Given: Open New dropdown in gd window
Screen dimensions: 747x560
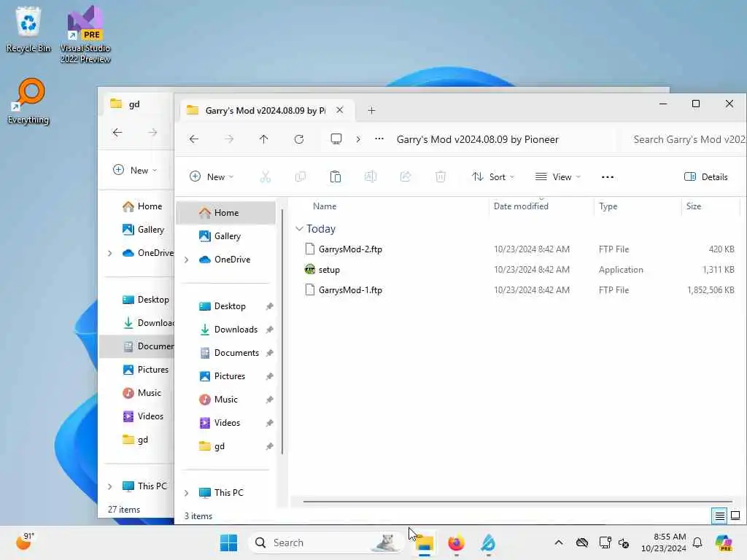Looking at the screenshot, I should [135, 171].
